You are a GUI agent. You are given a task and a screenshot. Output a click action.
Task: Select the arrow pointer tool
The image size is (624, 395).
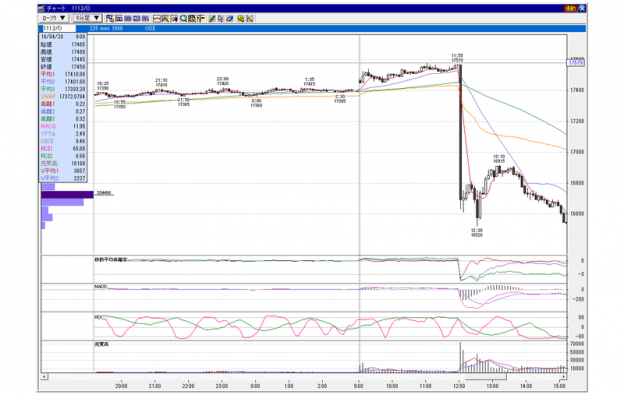pyautogui.click(x=221, y=18)
